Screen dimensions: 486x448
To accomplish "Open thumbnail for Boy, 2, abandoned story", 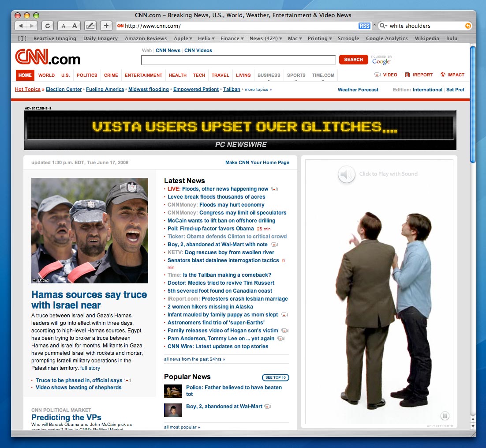I will point(173,410).
